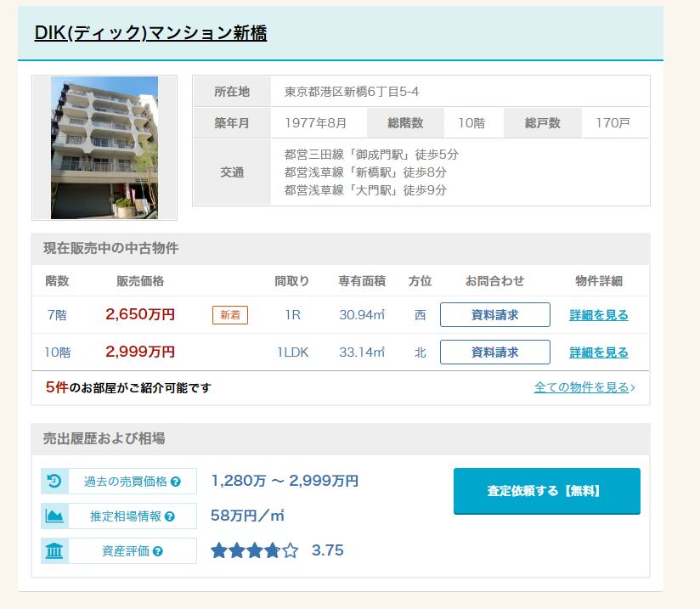700x609 pixels.
Task: Click the 1,280万 ～ 2,999万円 price range
Action: 285,481
